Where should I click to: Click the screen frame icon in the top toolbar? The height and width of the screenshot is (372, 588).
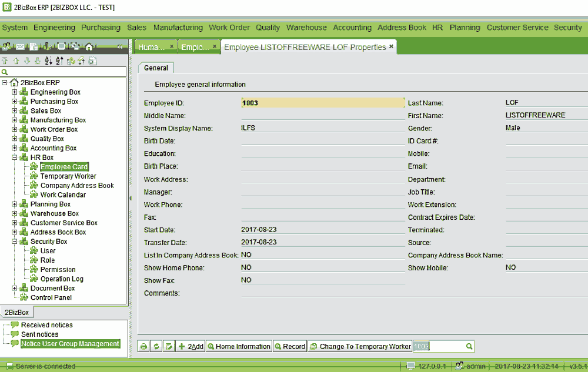click(62, 46)
